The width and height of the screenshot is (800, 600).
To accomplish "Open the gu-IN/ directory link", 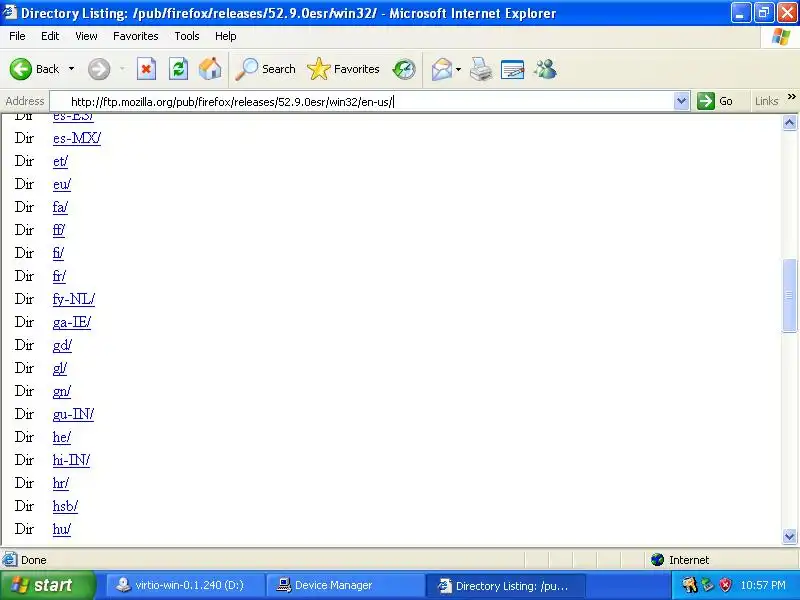I will click(x=73, y=414).
